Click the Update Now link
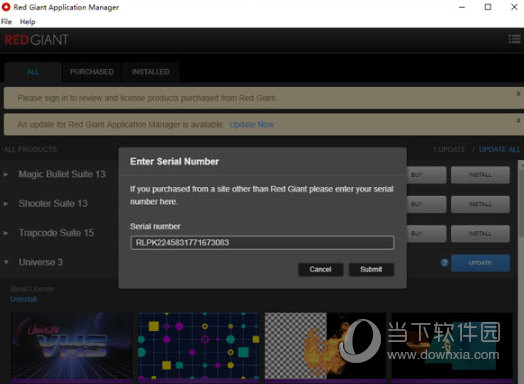Screen dimensions: 524x384 click(251, 125)
